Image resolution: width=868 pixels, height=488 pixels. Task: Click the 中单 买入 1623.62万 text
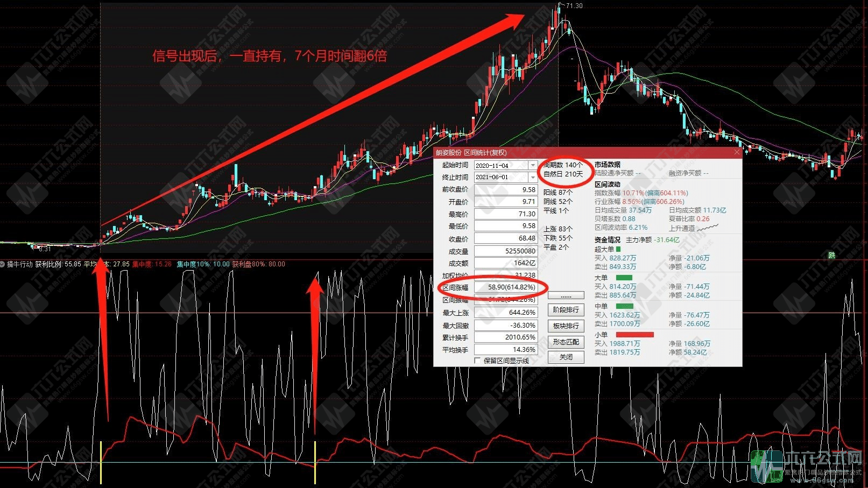coord(617,315)
